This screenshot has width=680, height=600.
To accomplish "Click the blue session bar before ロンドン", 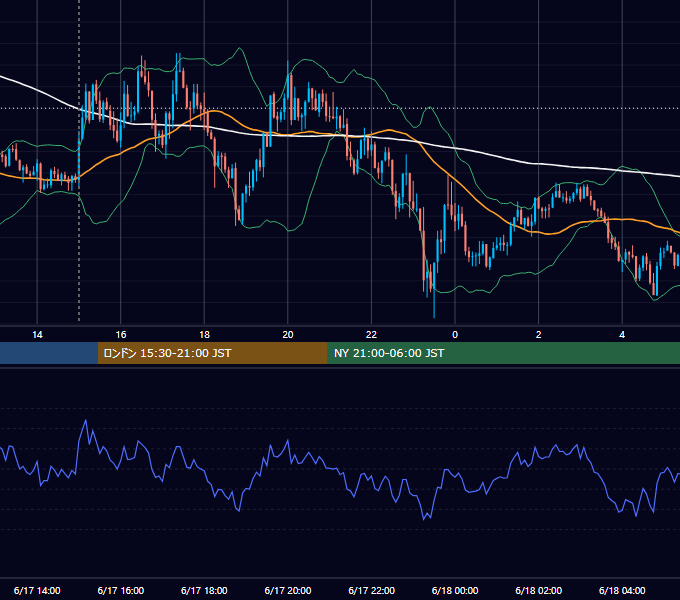I will point(49,353).
